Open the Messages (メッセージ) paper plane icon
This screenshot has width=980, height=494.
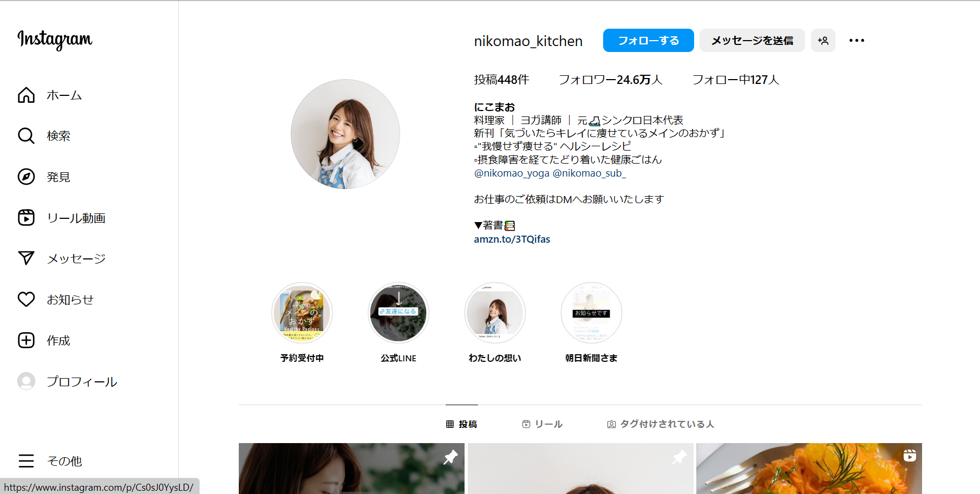(x=26, y=258)
